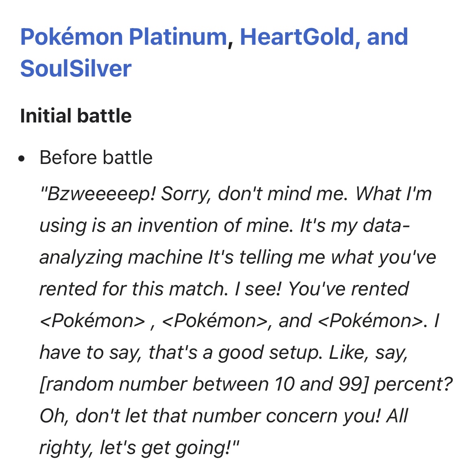Click the closing line "righty, let's get going!"
The width and height of the screenshot is (476, 474).
coord(139,448)
